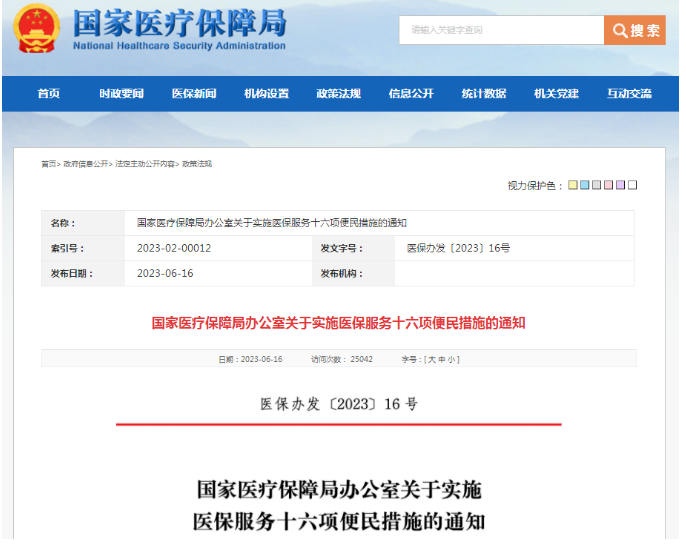Screen dimensions: 686x546
Task: Open the 机关党建 navigation item
Action: coord(556,94)
